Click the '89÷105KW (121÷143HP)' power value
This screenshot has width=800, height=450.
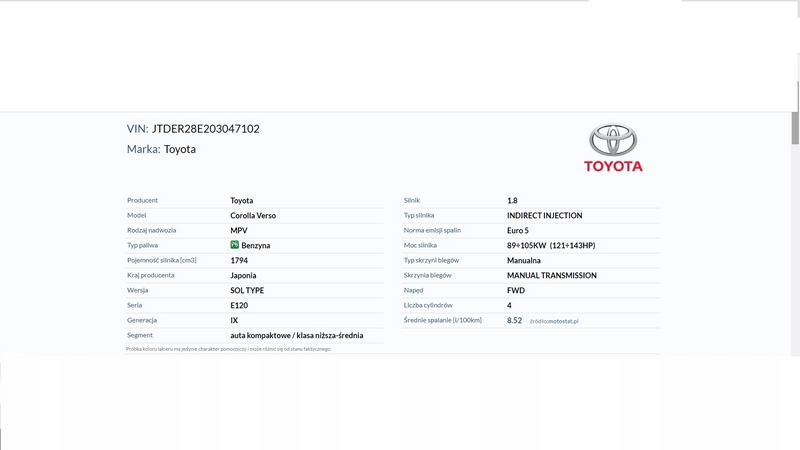pyautogui.click(x=551, y=245)
